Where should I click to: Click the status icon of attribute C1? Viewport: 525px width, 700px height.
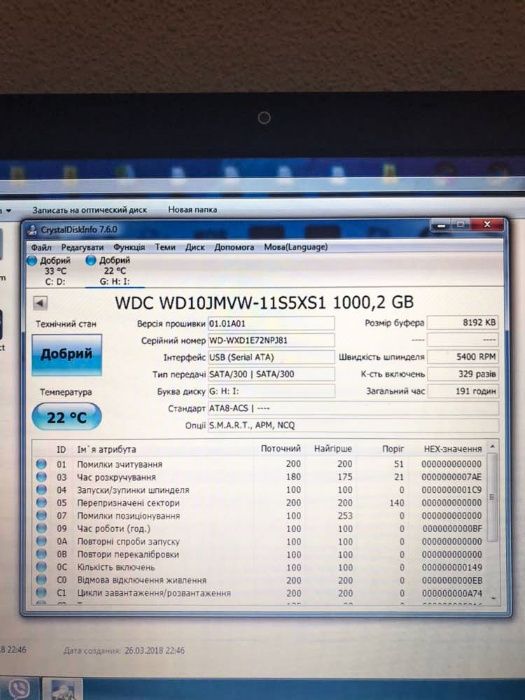41,593
